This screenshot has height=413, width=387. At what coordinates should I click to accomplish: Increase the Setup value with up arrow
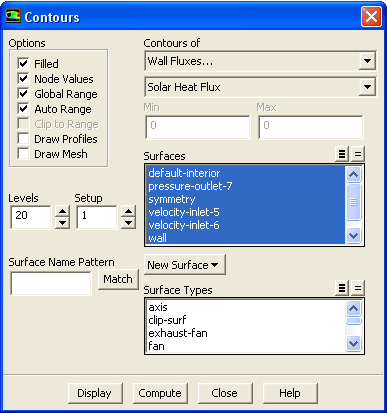pyautogui.click(x=128, y=211)
